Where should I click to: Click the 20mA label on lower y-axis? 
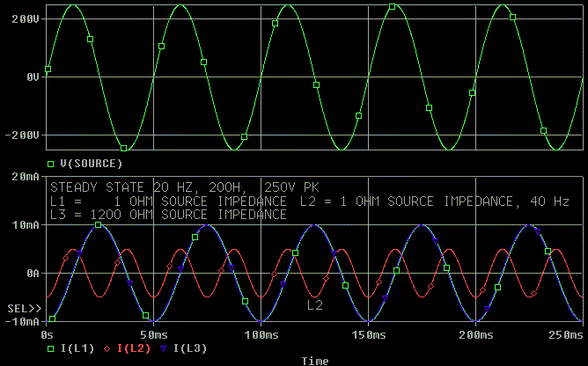[x=21, y=177]
